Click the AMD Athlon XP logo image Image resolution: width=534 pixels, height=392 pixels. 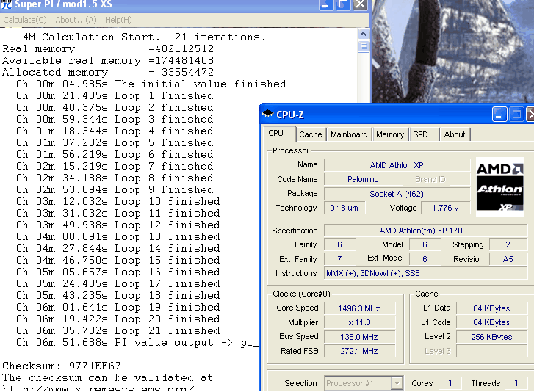499,186
